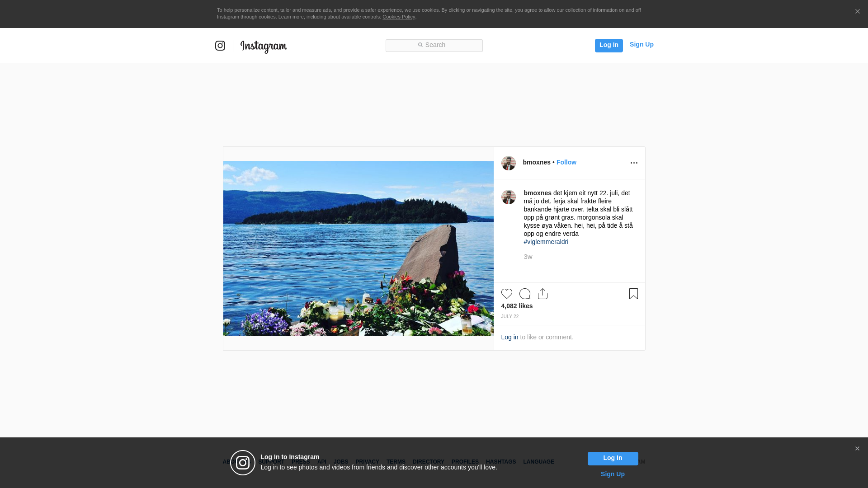Open the post's island photo

[358, 249]
